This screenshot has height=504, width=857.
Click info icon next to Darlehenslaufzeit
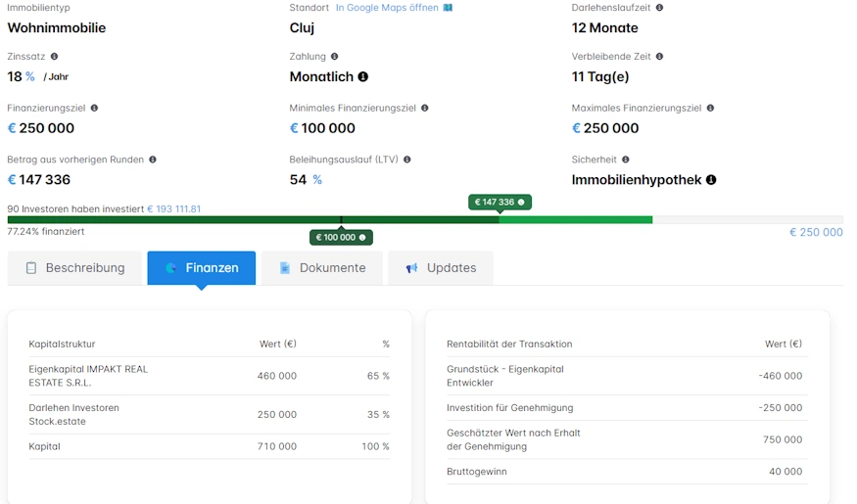pyautogui.click(x=659, y=7)
